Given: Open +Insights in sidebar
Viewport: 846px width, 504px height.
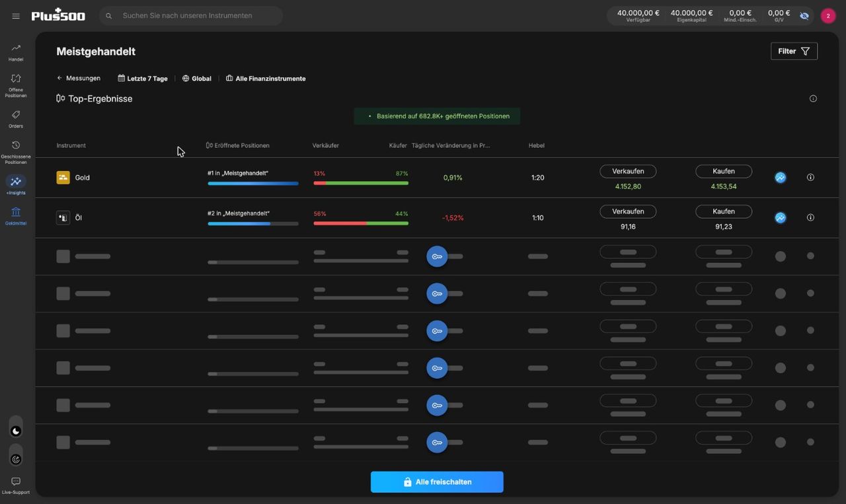Looking at the screenshot, I should (x=16, y=186).
